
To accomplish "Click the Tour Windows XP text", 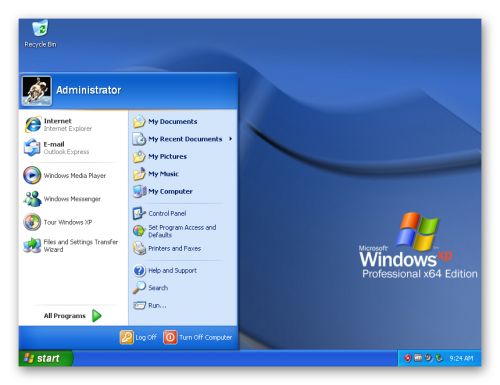I will coord(68,222).
